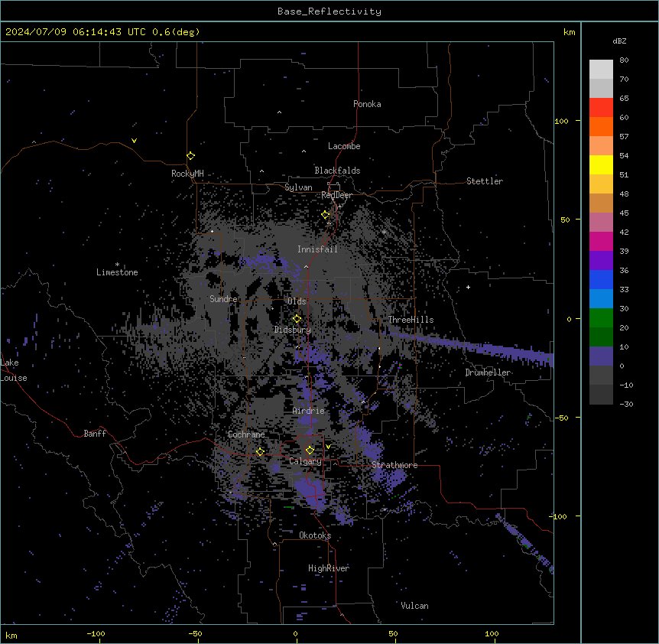The width and height of the screenshot is (659, 644).
Task: Select the purple swatch below 39 dBZ
Action: (601, 261)
